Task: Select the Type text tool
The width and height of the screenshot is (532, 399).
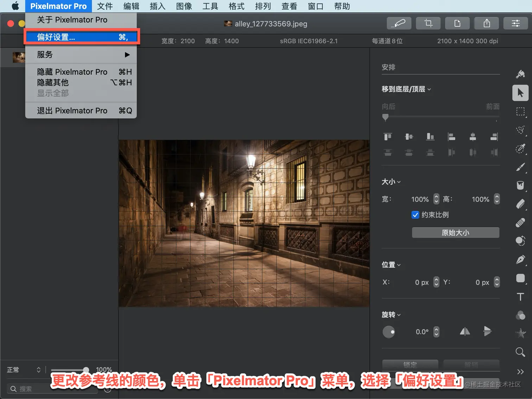Action: pos(520,297)
